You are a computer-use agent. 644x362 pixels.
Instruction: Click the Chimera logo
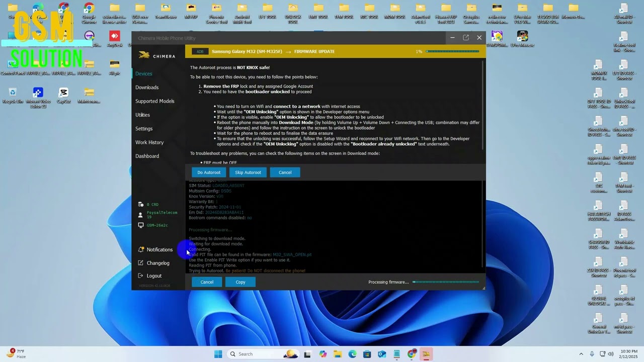pyautogui.click(x=157, y=56)
